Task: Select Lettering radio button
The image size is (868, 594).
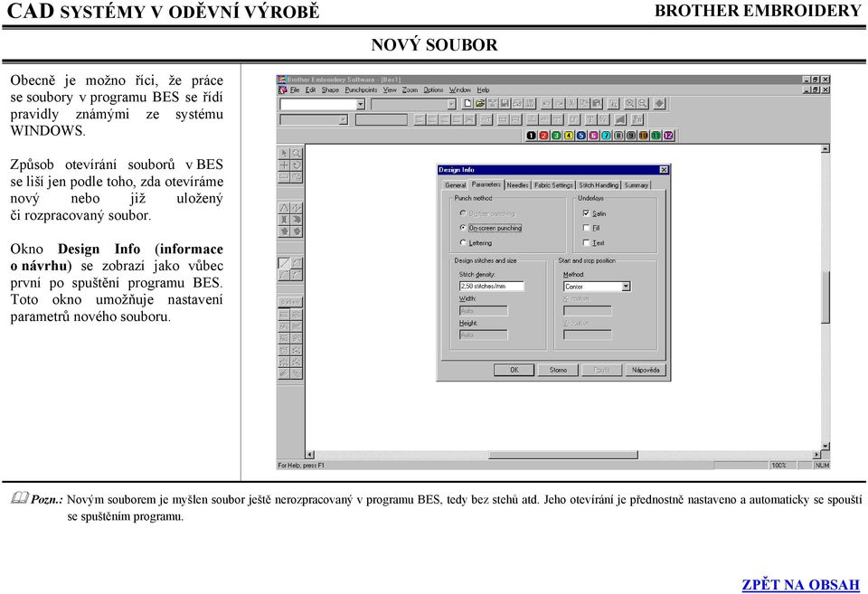Action: [463, 242]
